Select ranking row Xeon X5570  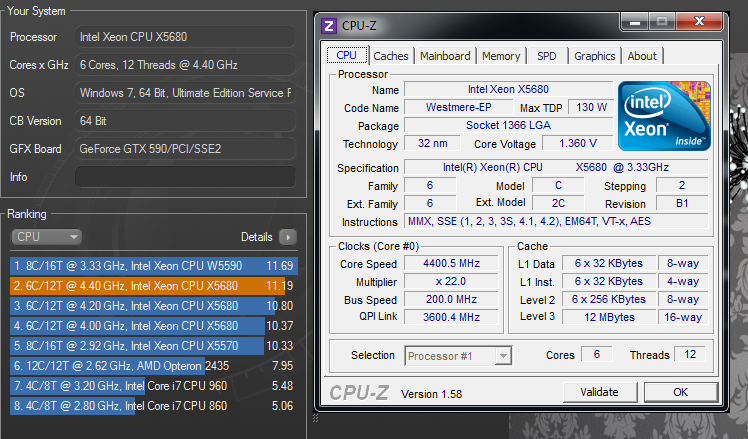[154, 346]
